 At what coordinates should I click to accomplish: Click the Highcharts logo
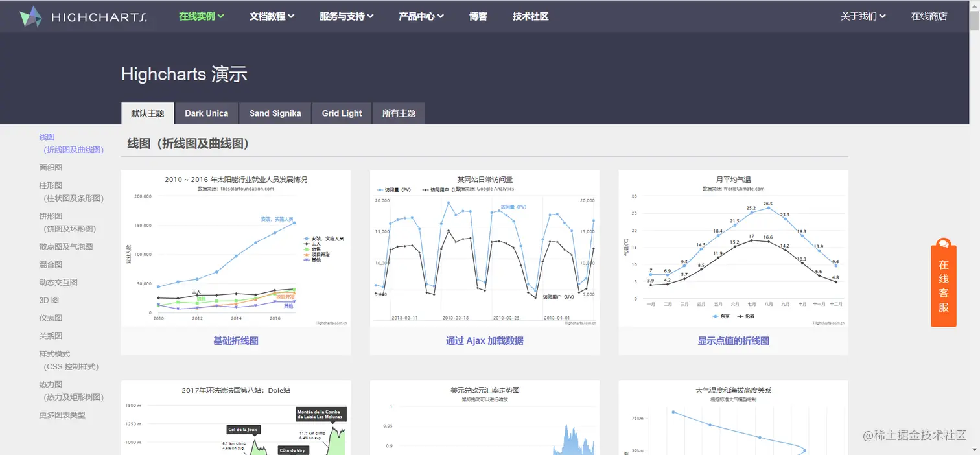83,16
